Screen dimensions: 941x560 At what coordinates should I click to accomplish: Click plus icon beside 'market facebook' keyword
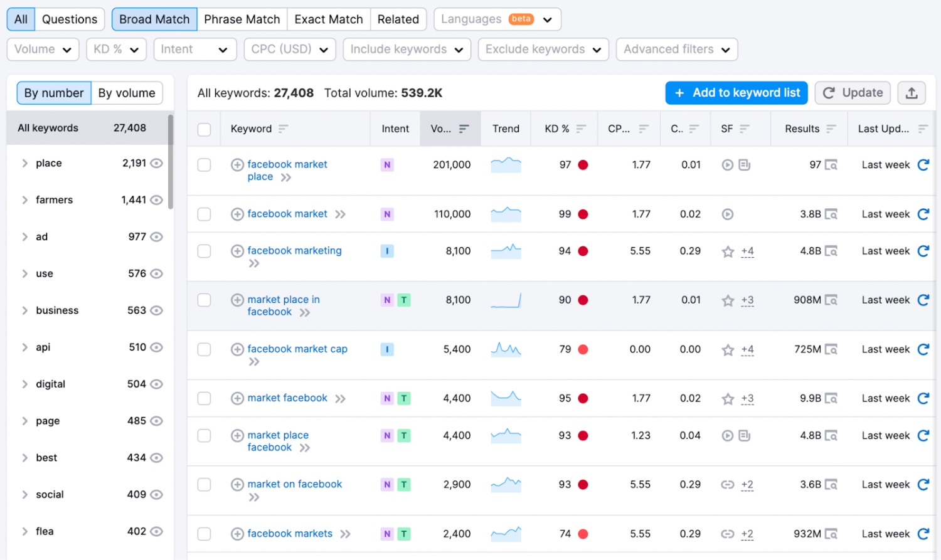(237, 399)
